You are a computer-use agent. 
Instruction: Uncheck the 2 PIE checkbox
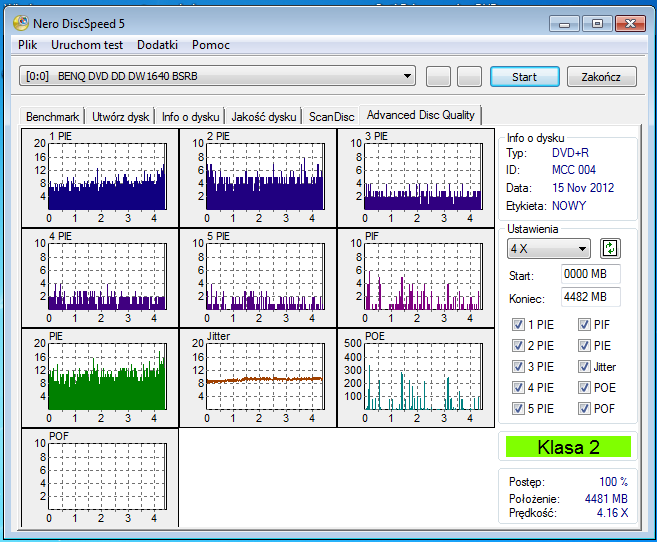[518, 346]
